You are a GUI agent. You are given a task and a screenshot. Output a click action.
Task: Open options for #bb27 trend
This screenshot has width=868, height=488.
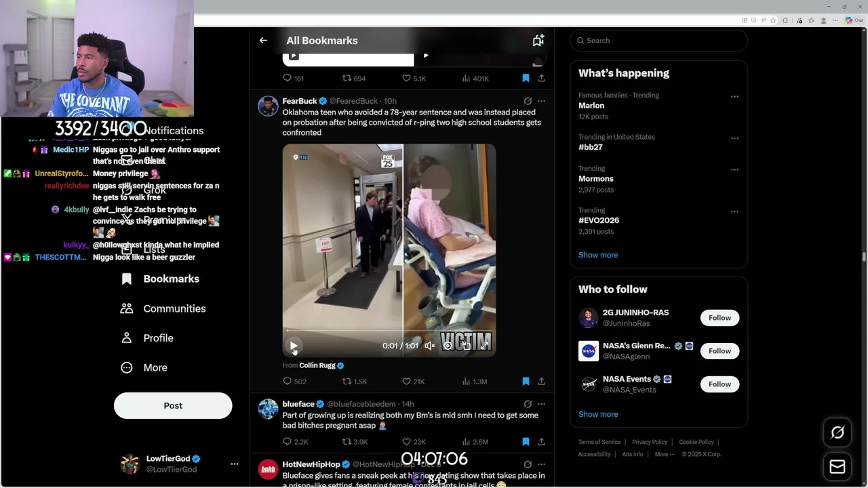point(734,138)
